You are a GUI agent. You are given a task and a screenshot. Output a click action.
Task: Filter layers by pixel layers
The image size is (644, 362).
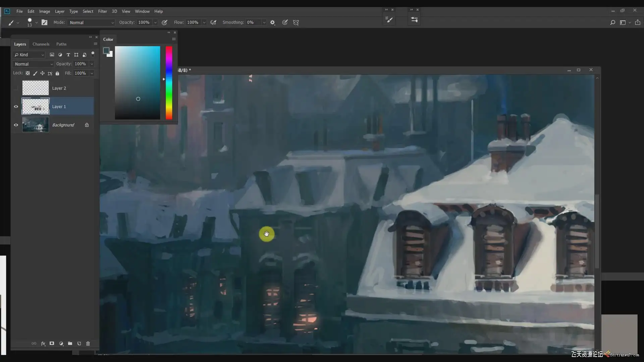(52, 55)
